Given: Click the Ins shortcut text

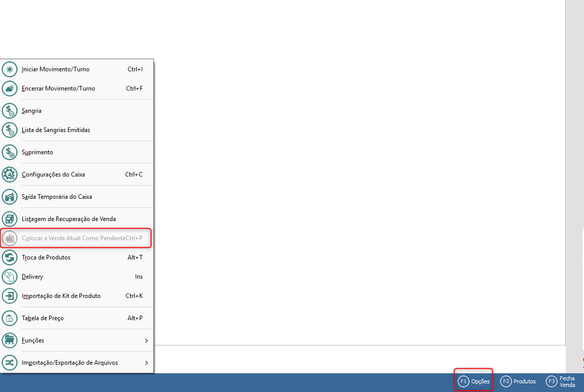Looking at the screenshot, I should [139, 277].
